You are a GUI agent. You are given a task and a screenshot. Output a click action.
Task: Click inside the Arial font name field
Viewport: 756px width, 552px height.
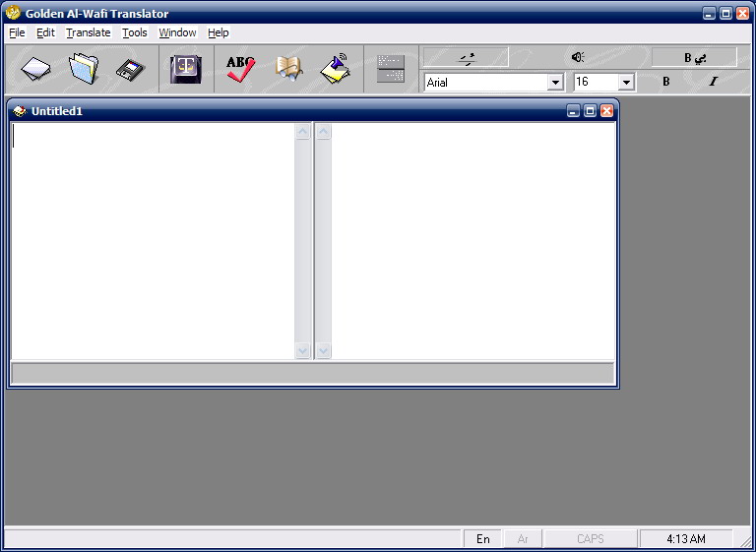pyautogui.click(x=486, y=83)
